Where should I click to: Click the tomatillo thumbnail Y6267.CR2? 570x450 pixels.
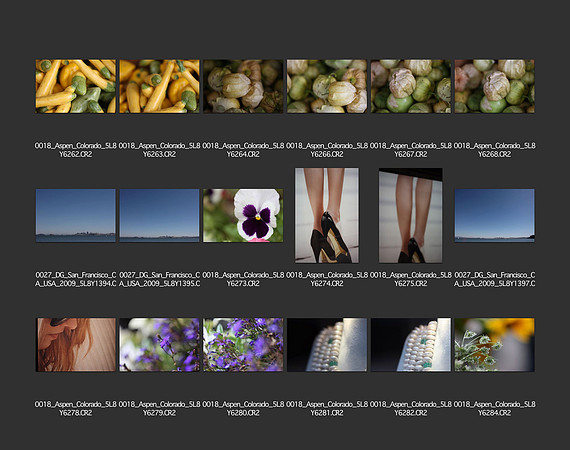(x=411, y=86)
